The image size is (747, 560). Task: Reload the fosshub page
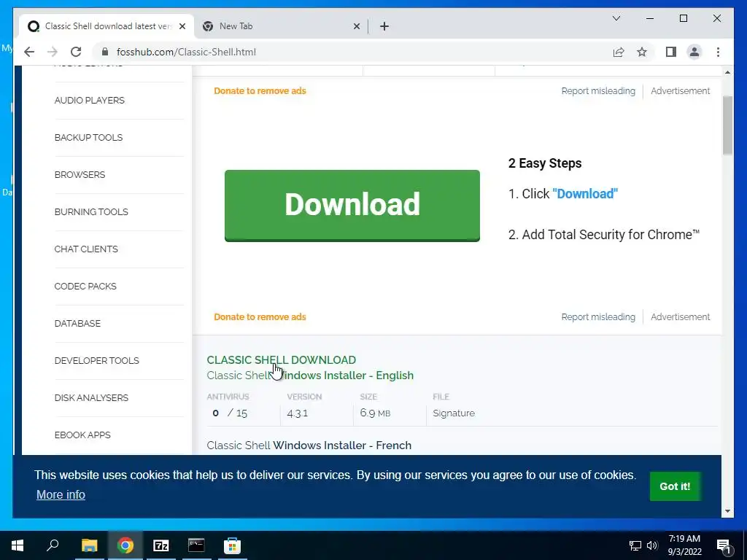(76, 52)
